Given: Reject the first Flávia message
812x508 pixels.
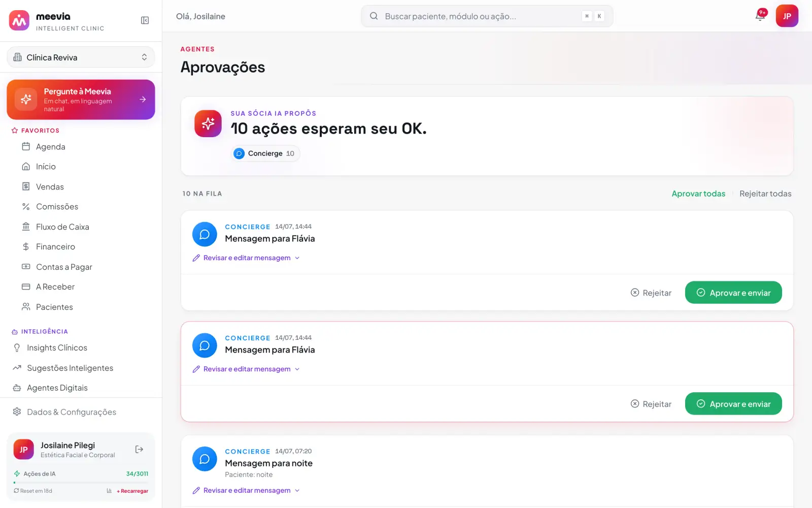Looking at the screenshot, I should pyautogui.click(x=651, y=293).
